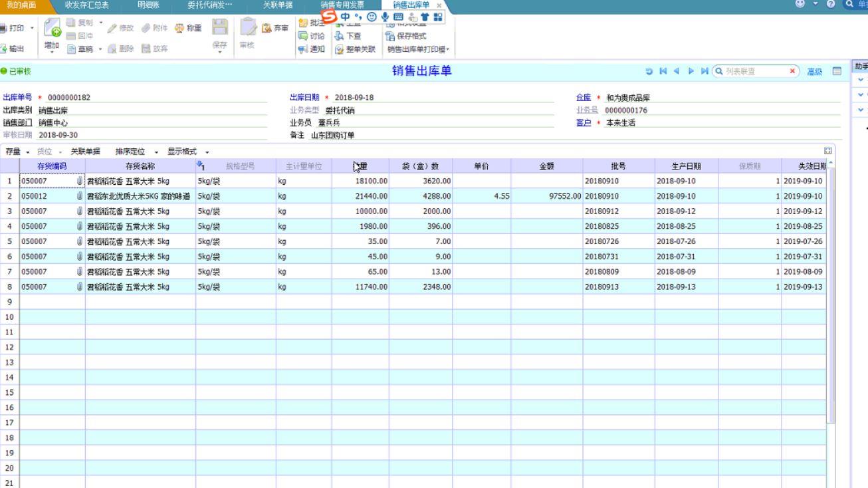
Task: Click the help question mark icon
Action: click(x=831, y=4)
